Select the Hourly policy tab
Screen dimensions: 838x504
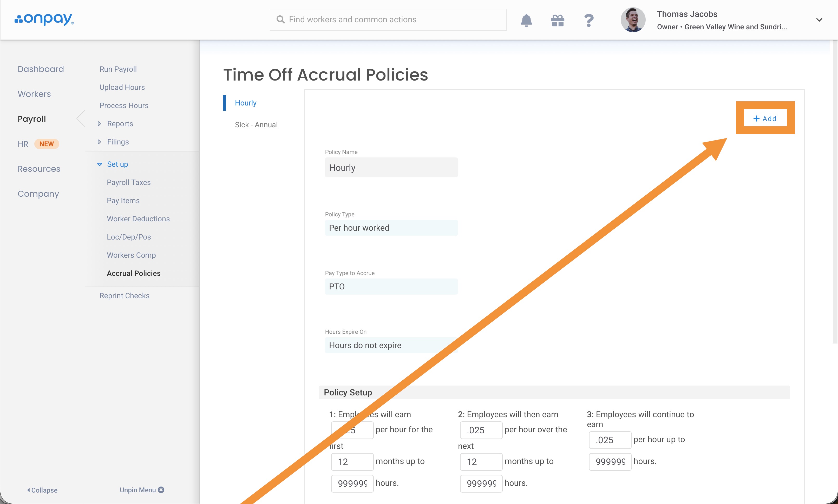click(x=246, y=103)
